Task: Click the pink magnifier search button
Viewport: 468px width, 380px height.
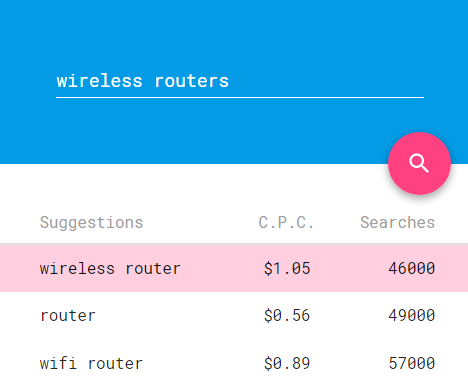Action: click(419, 163)
